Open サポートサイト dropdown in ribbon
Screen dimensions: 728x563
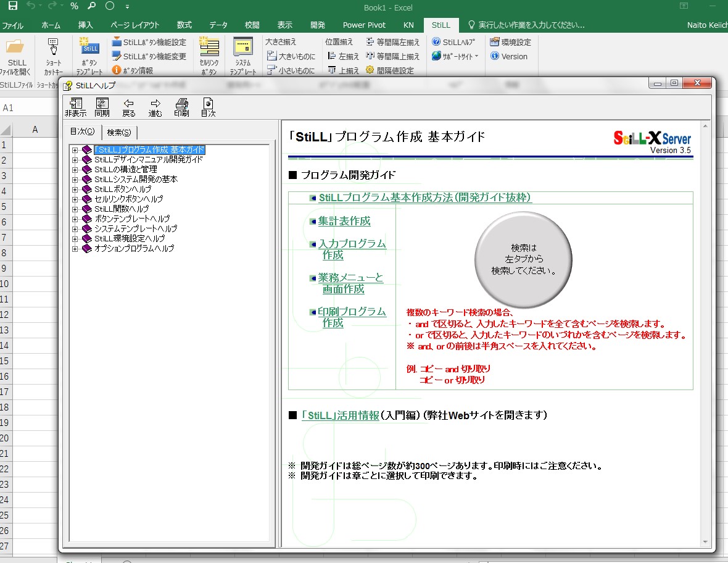click(455, 56)
